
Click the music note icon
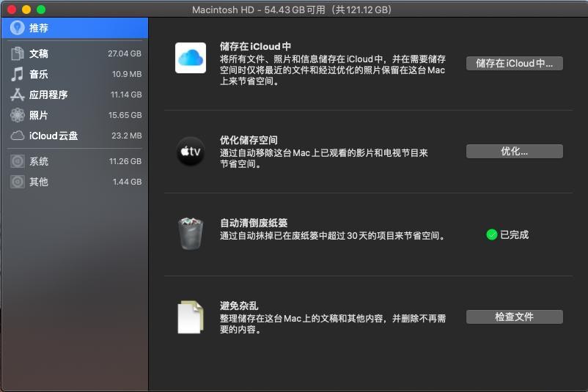point(18,74)
